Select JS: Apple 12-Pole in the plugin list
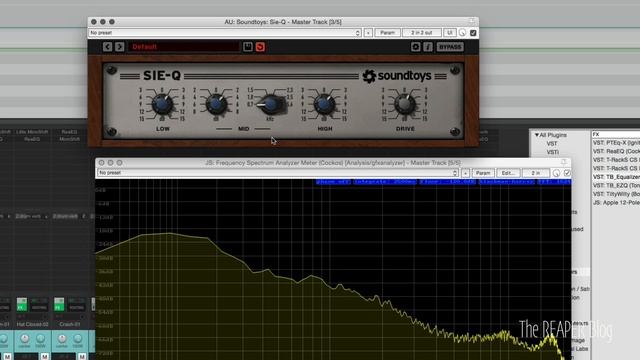The width and height of the screenshot is (640, 360). coord(616,203)
